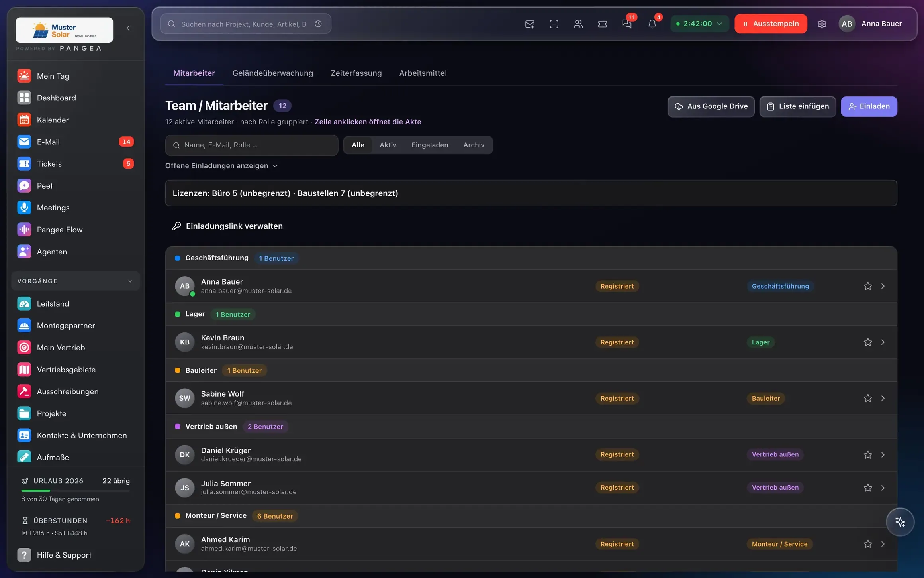The width and height of the screenshot is (924, 578).
Task: Open Leitstand in the sidebar
Action: (x=75, y=304)
